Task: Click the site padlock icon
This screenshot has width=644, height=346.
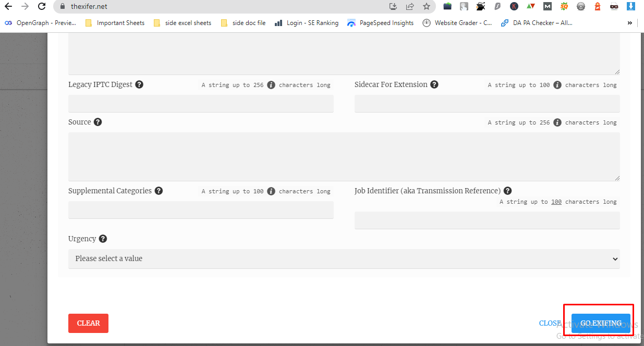Action: point(63,7)
